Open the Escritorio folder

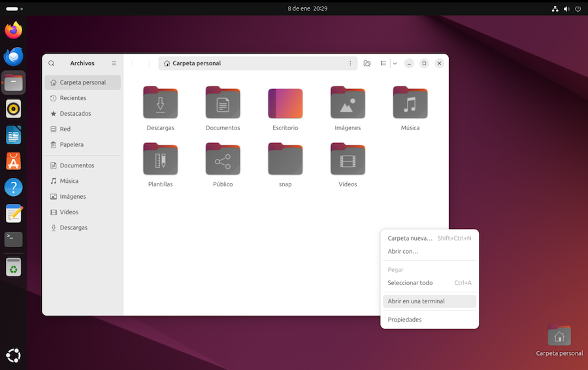[x=285, y=103]
